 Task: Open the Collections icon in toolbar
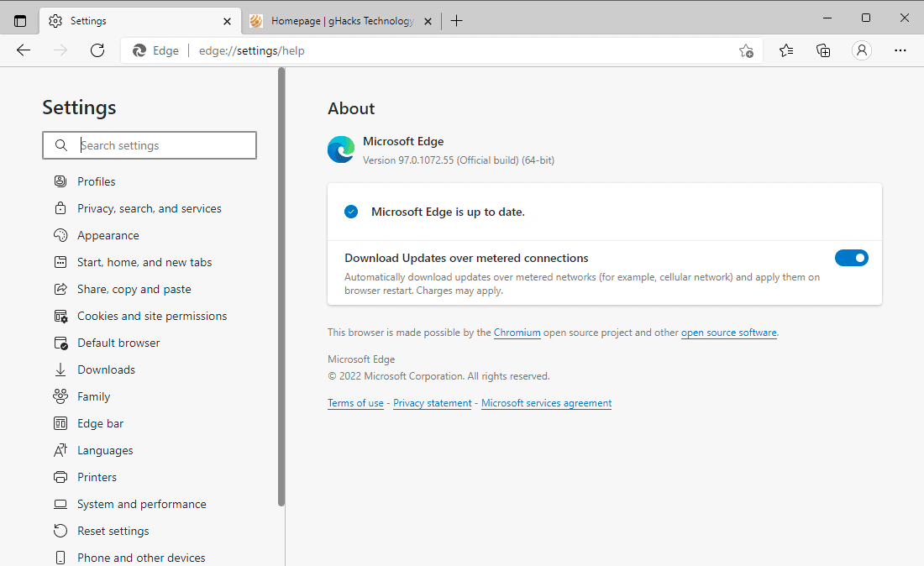click(823, 50)
